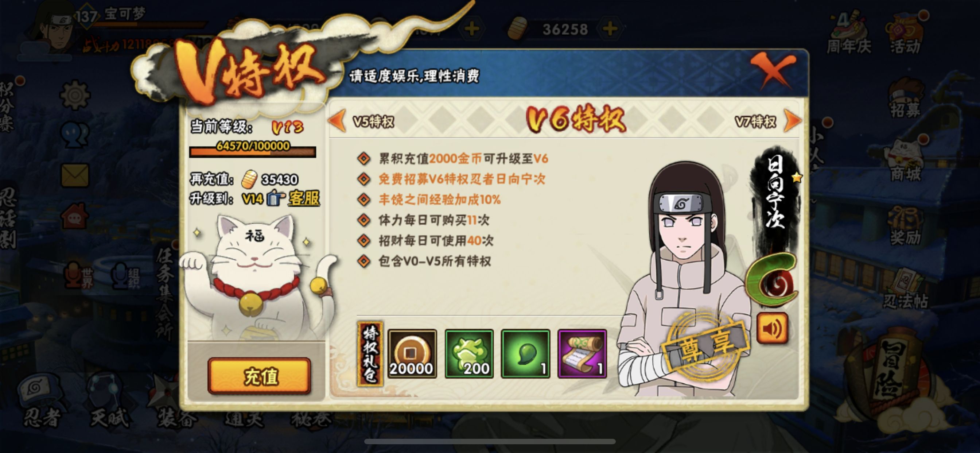Click the 充值 recharge button

(260, 376)
